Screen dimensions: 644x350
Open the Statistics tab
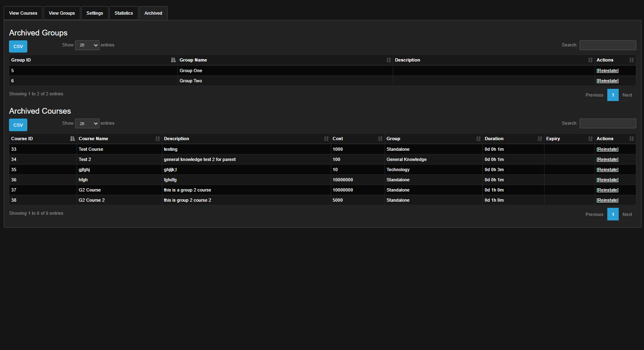pos(124,13)
